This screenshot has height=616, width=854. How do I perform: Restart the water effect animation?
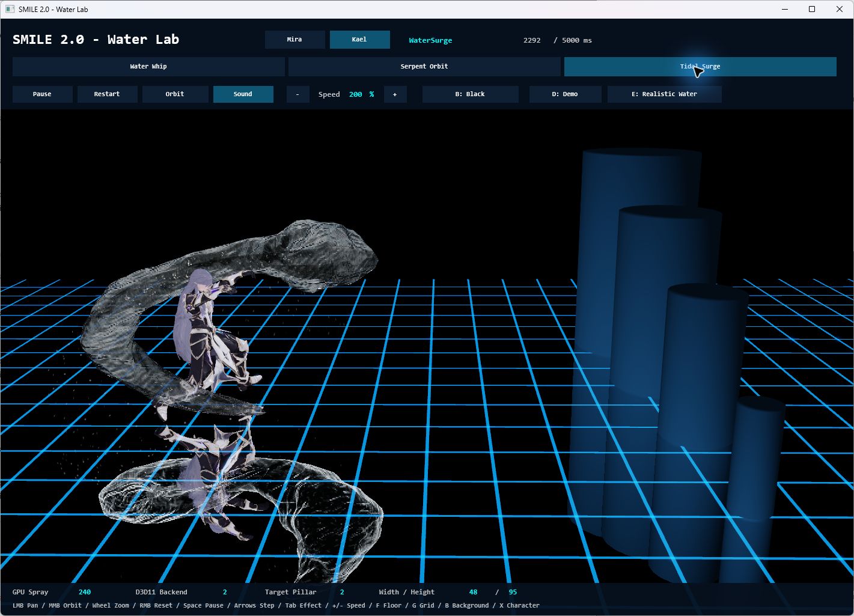click(107, 94)
